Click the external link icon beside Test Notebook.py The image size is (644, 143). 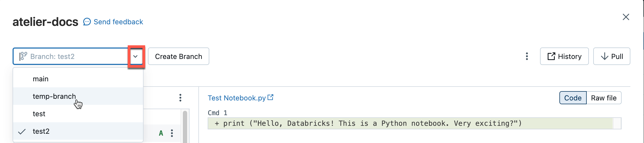point(270,97)
